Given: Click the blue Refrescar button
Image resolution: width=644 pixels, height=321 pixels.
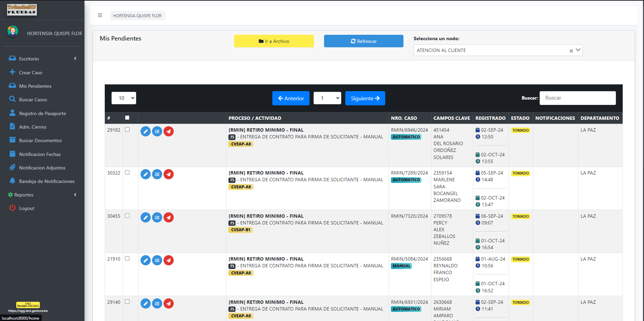Looking at the screenshot, I should (364, 41).
